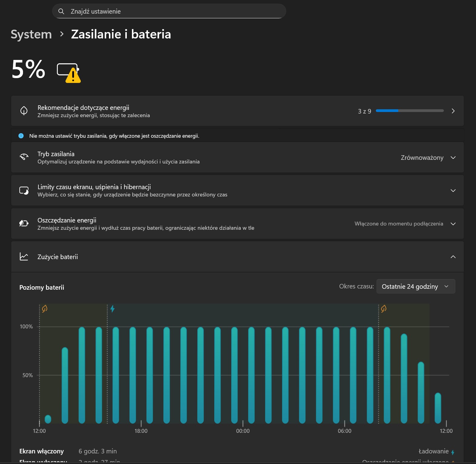476x464 pixels.
Task: Click the search magnifier icon
Action: [x=61, y=12]
